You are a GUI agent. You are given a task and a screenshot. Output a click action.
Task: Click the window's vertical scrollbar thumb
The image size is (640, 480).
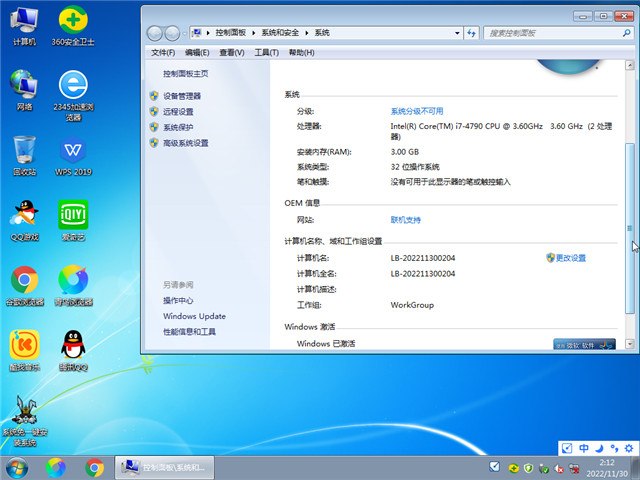pyautogui.click(x=629, y=229)
